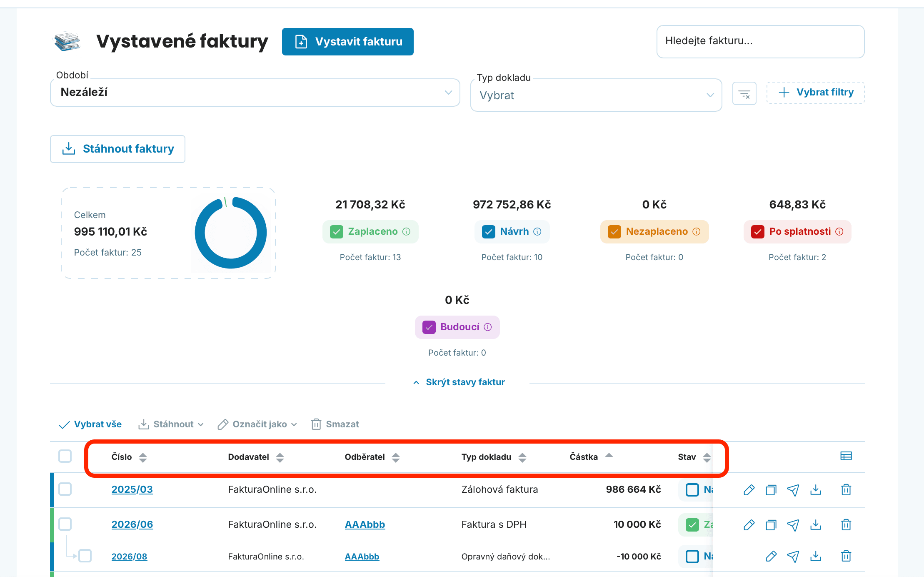Toggle the Zaplaceno status filter checkbox

(337, 231)
